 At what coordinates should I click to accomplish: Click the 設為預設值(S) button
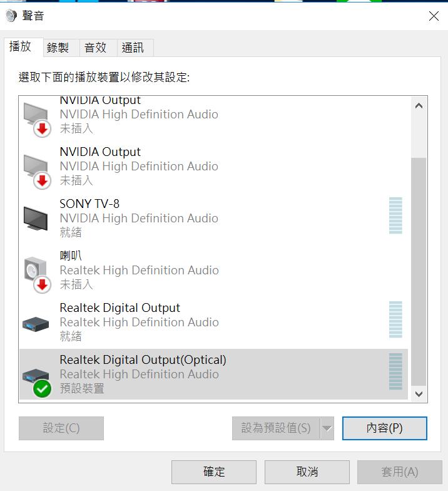click(x=277, y=428)
